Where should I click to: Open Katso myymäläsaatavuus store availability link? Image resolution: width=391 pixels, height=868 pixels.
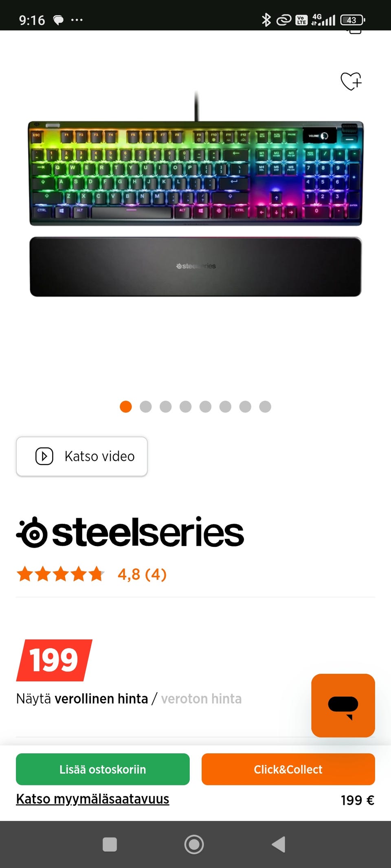tap(92, 799)
